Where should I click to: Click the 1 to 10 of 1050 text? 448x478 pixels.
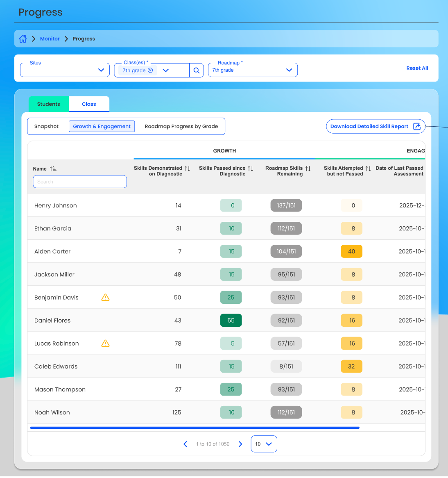click(x=213, y=444)
